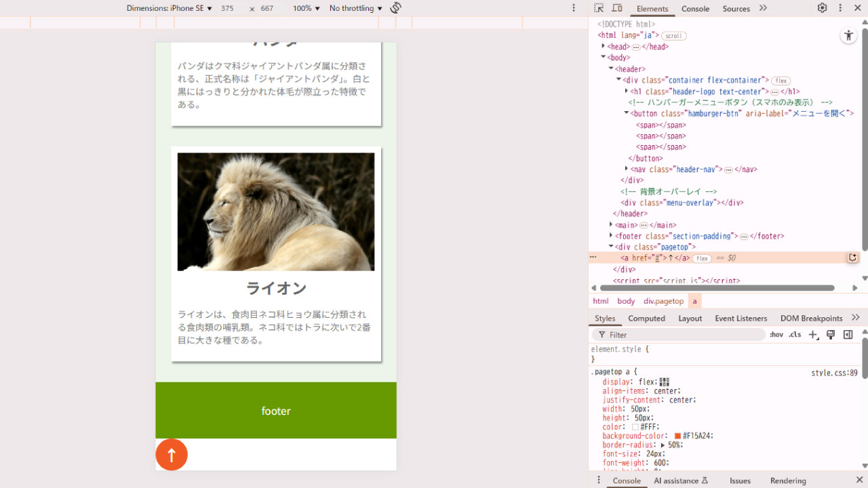Open drawer three-dot menu at bottom
868x488 pixels.
tap(598, 480)
